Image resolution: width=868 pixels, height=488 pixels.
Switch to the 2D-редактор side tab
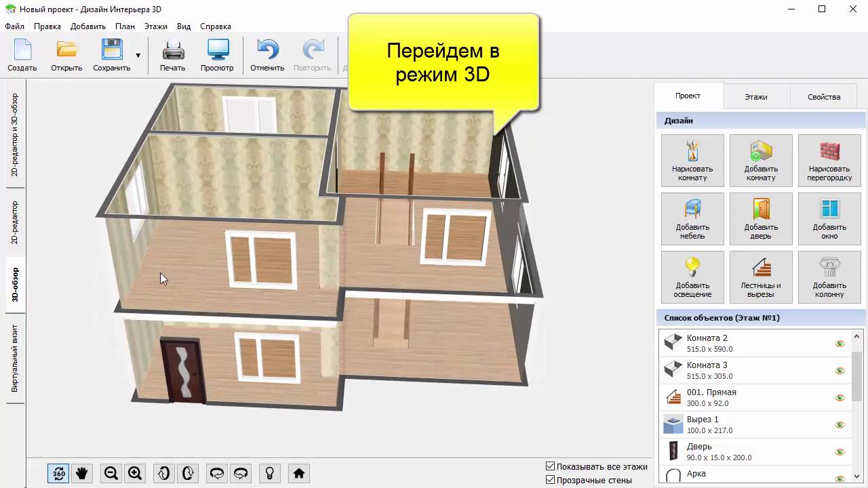[14, 222]
